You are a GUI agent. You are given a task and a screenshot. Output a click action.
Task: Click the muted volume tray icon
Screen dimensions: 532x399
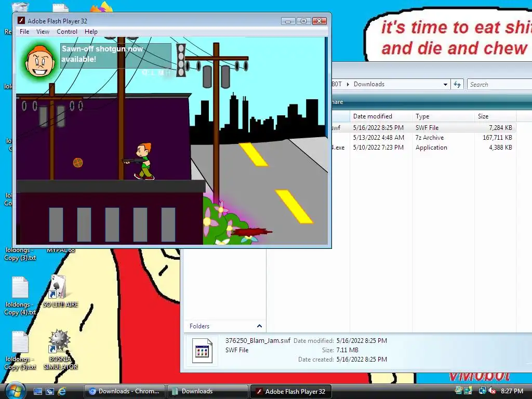492,391
